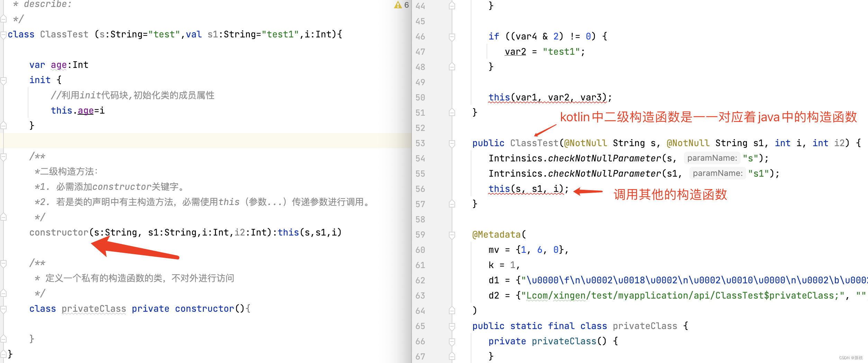Click line number 53 in the gutter

coord(420,143)
